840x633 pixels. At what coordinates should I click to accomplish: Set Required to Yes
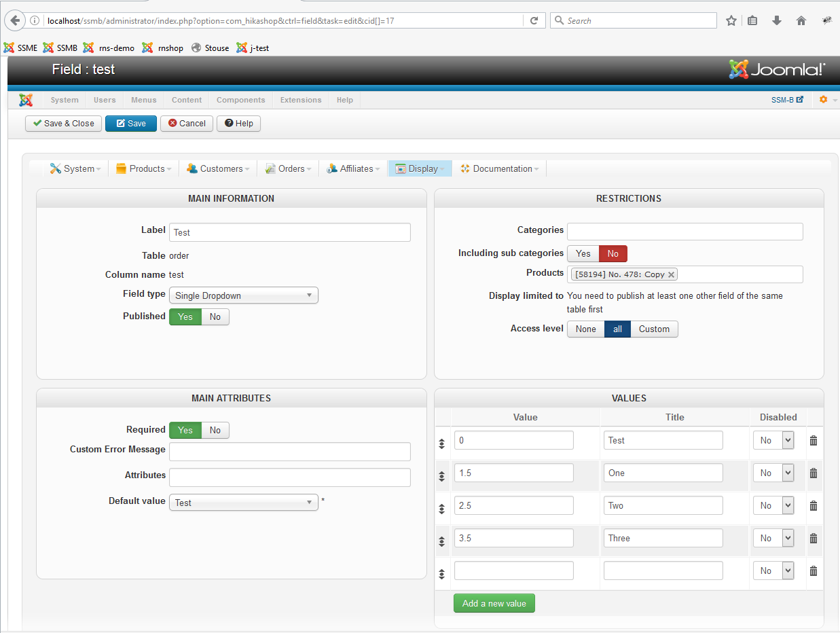[x=185, y=430]
